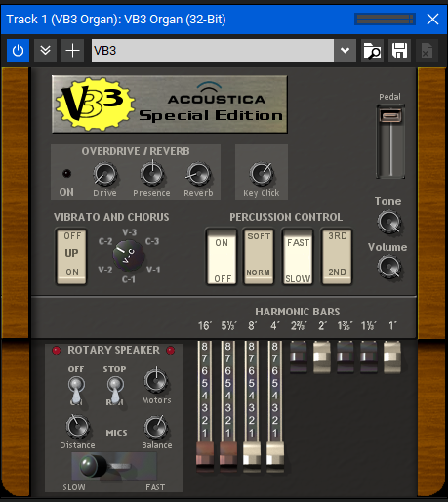Toggle Percussion ON/OFF switch

[x=222, y=256]
